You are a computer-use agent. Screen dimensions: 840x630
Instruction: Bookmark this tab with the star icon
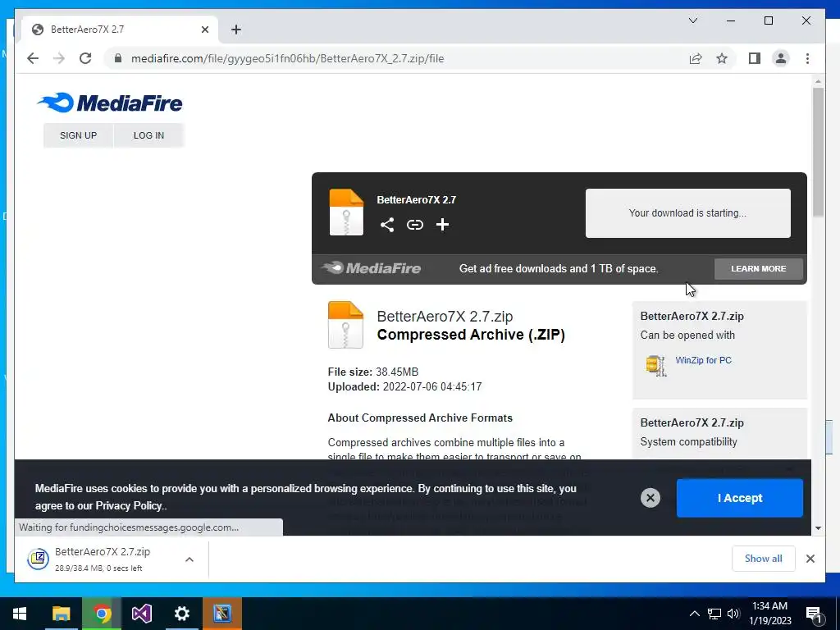(722, 58)
